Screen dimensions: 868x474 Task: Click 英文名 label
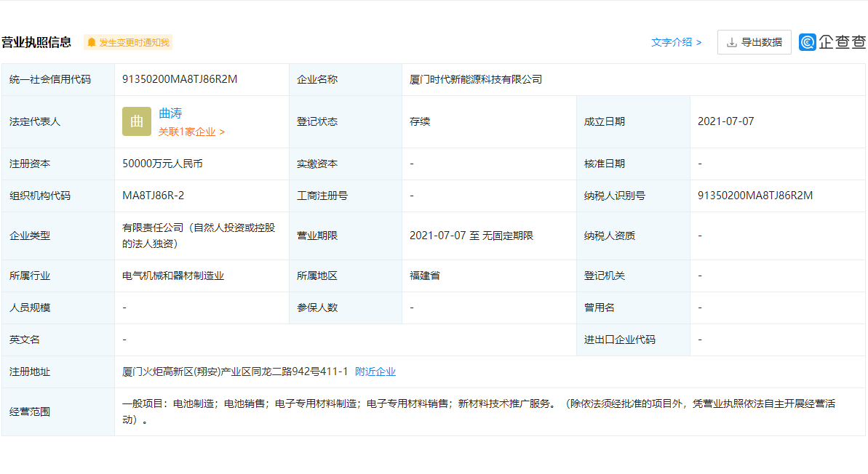(24, 340)
